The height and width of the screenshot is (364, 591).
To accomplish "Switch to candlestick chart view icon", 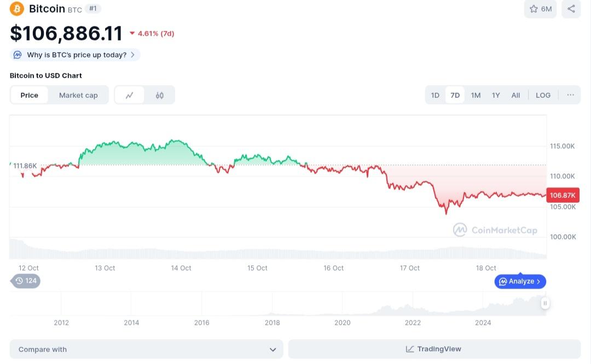I will 160,95.
